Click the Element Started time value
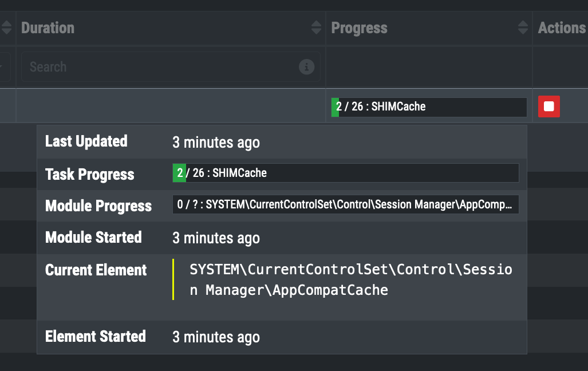 tap(216, 337)
